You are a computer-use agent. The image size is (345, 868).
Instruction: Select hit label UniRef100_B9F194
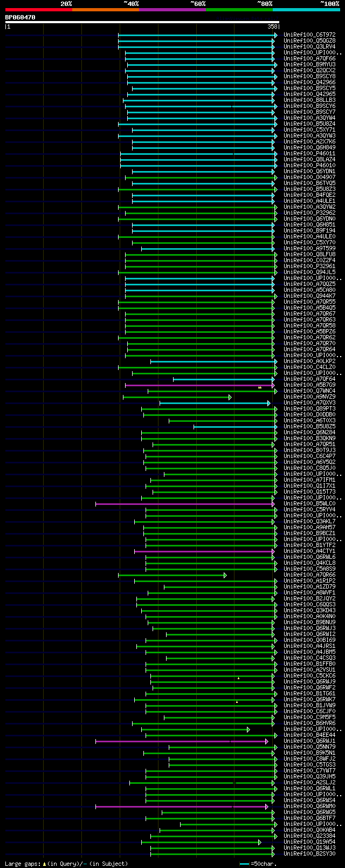click(309, 230)
